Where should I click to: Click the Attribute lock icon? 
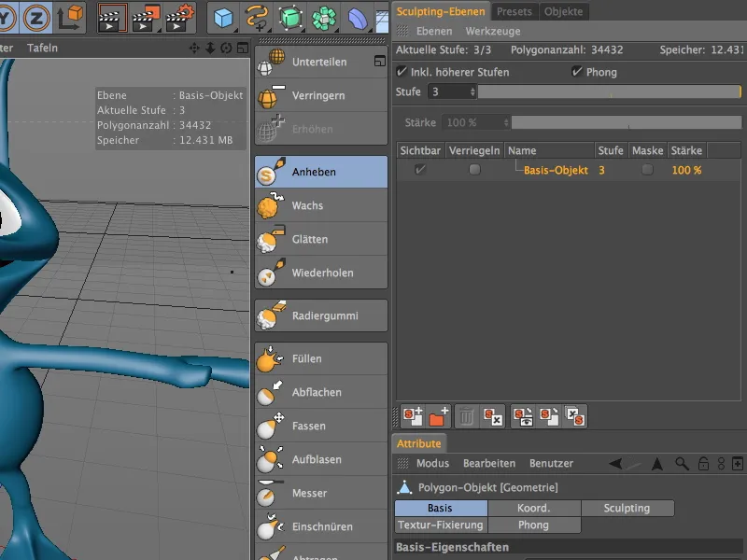point(703,463)
